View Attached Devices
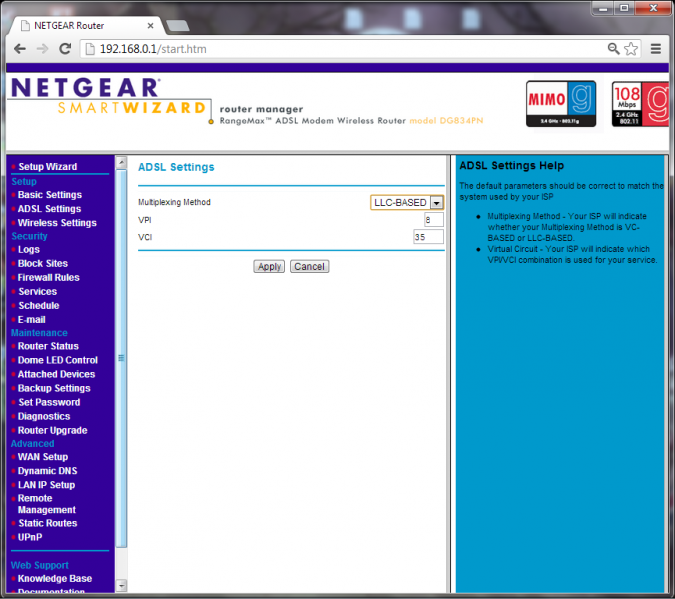675x599 pixels. coord(56,374)
